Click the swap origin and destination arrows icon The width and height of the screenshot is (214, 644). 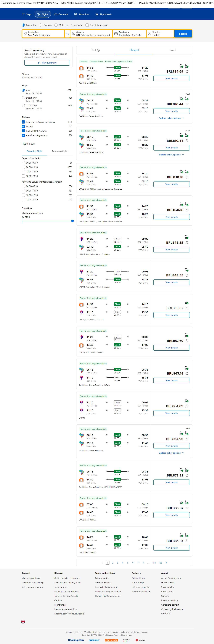[x=67, y=34]
